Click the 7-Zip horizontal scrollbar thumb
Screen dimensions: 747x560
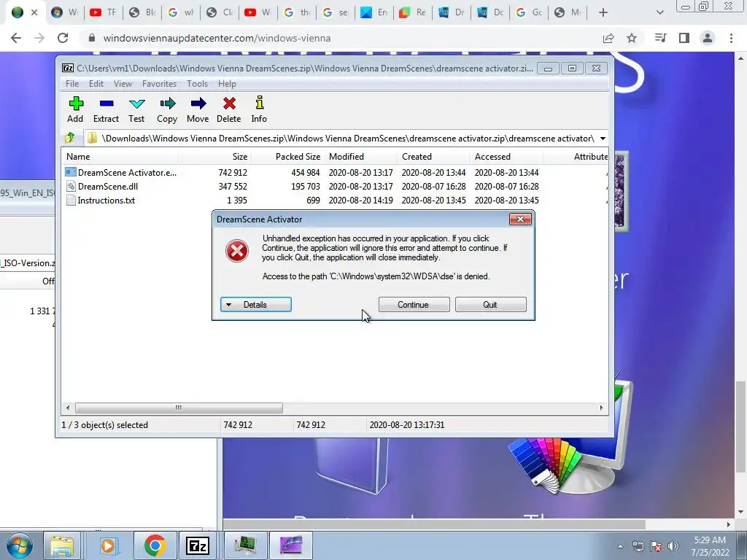(x=179, y=408)
